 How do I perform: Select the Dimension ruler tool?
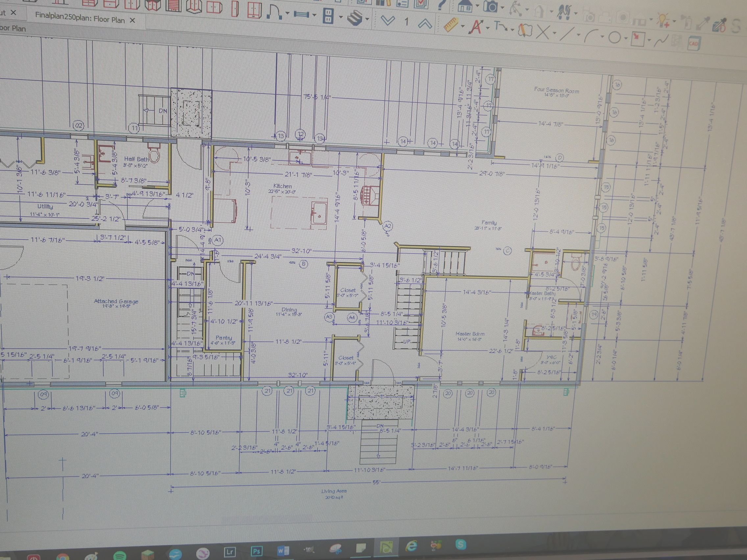point(451,25)
